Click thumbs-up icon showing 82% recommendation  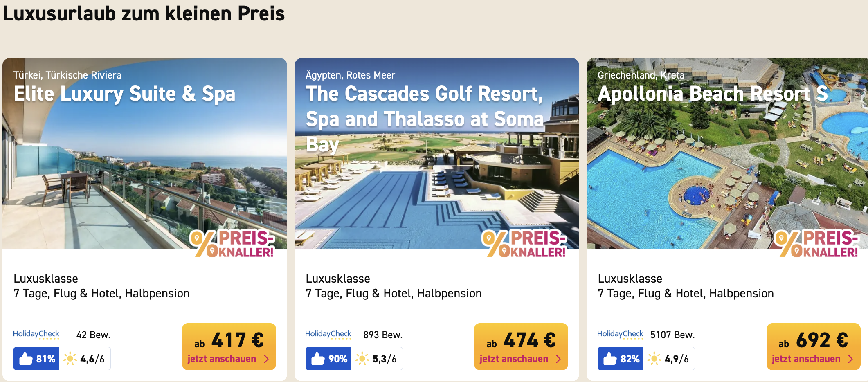(610, 359)
